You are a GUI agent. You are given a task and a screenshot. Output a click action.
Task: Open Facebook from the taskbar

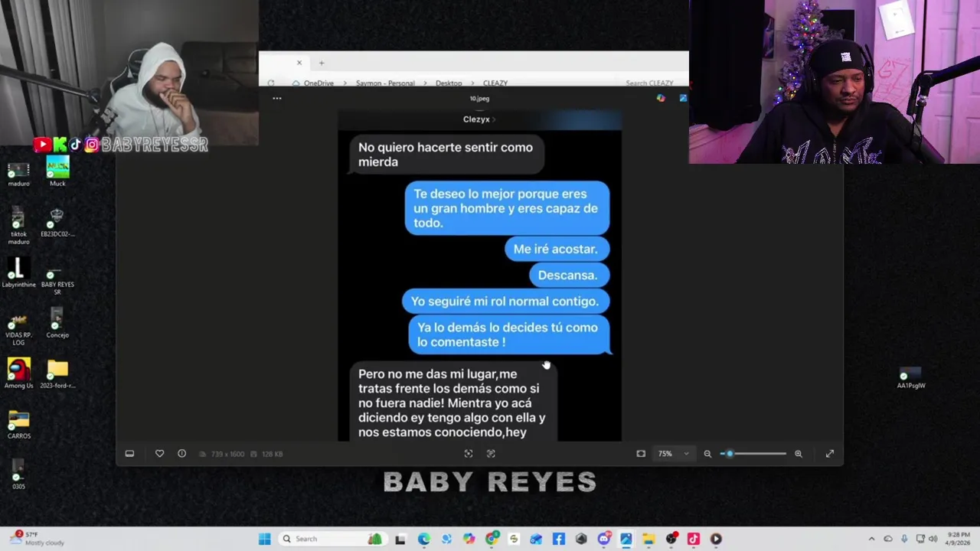click(559, 539)
